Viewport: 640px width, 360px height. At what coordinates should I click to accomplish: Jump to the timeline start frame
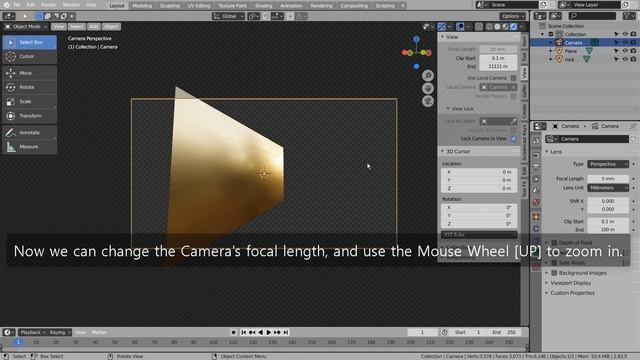[244, 332]
